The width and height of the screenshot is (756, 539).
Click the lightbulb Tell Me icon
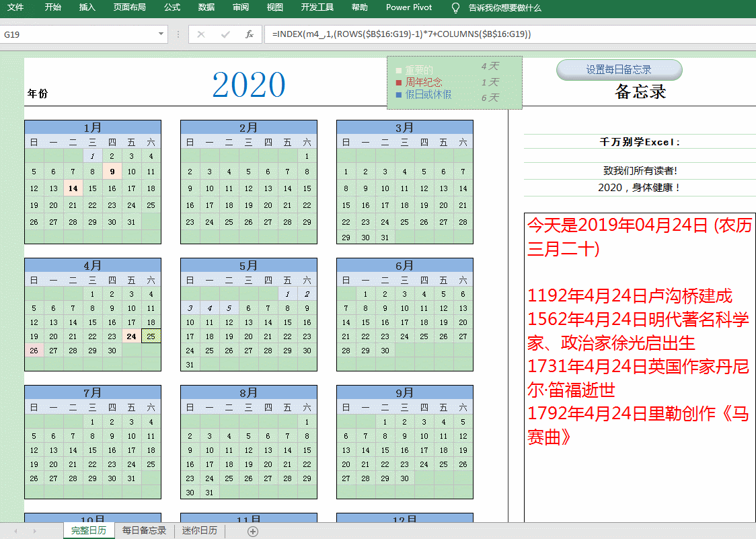(x=455, y=7)
